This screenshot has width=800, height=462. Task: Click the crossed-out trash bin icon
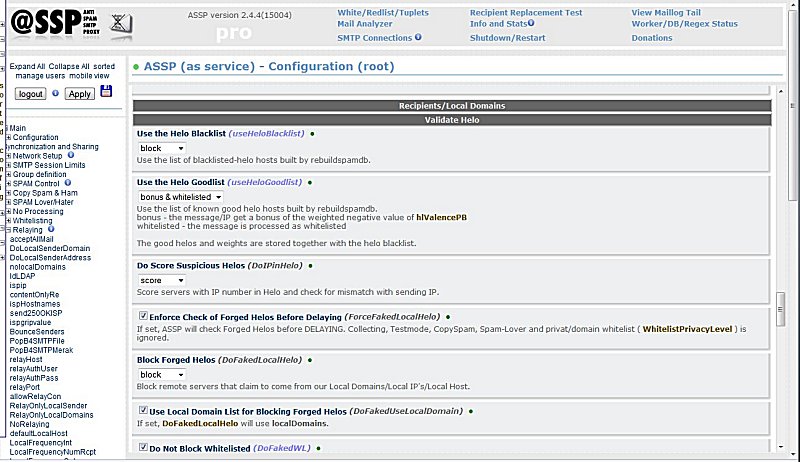[x=121, y=24]
